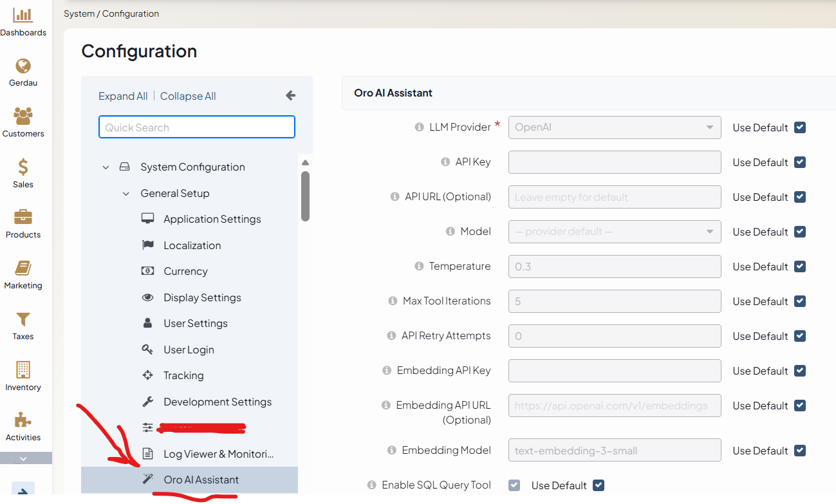Click the Embedding Model info icon
The height and width of the screenshot is (504, 836).
(391, 451)
